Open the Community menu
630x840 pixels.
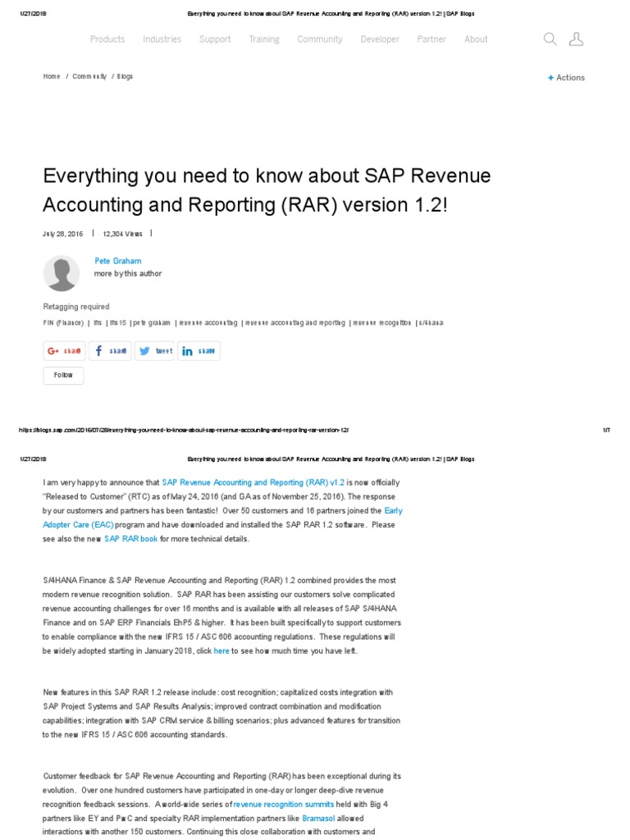[320, 39]
